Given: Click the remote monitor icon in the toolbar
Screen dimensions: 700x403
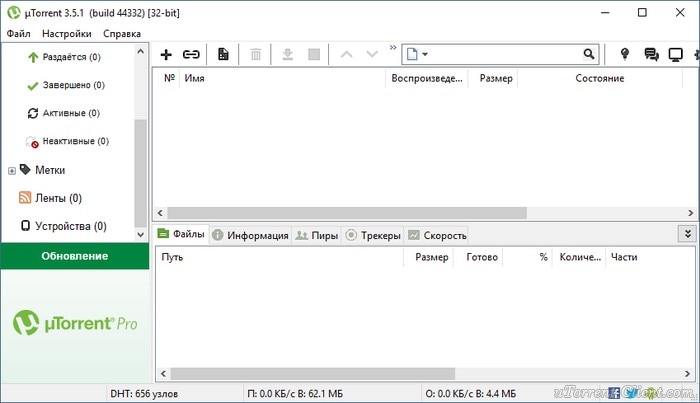Looking at the screenshot, I should pyautogui.click(x=675, y=54).
